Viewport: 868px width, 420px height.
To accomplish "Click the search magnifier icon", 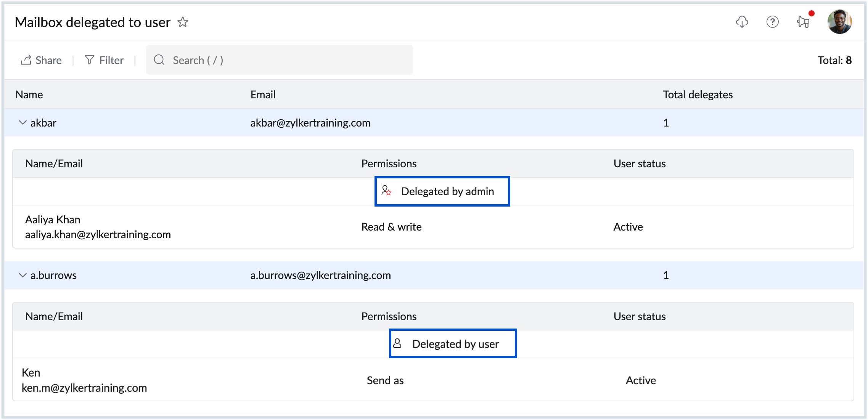I will [x=159, y=60].
